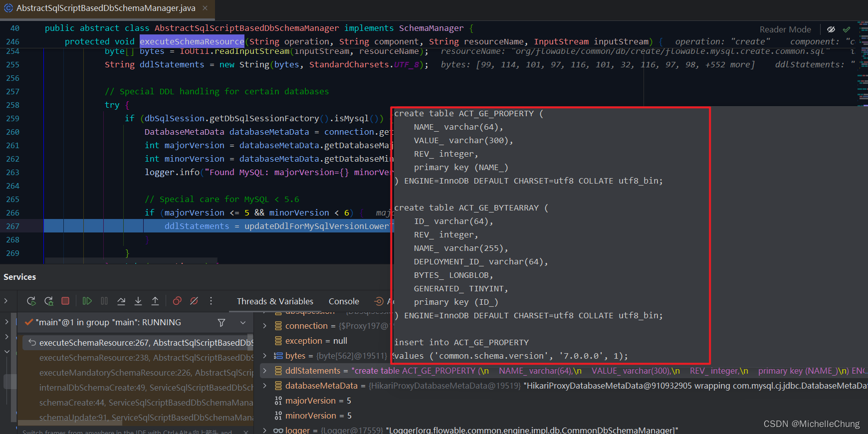
Task: Click the StandardCharsets reference on line 255
Action: click(349, 64)
